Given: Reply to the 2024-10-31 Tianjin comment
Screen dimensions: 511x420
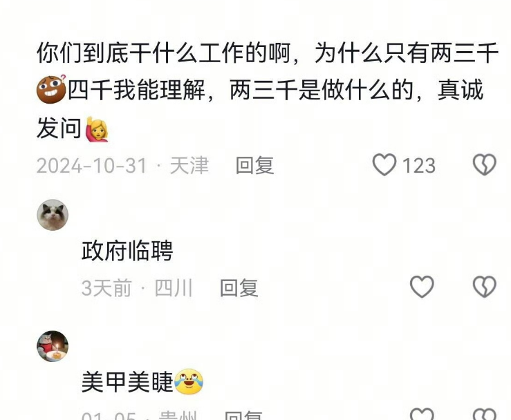Looking at the screenshot, I should (254, 165).
